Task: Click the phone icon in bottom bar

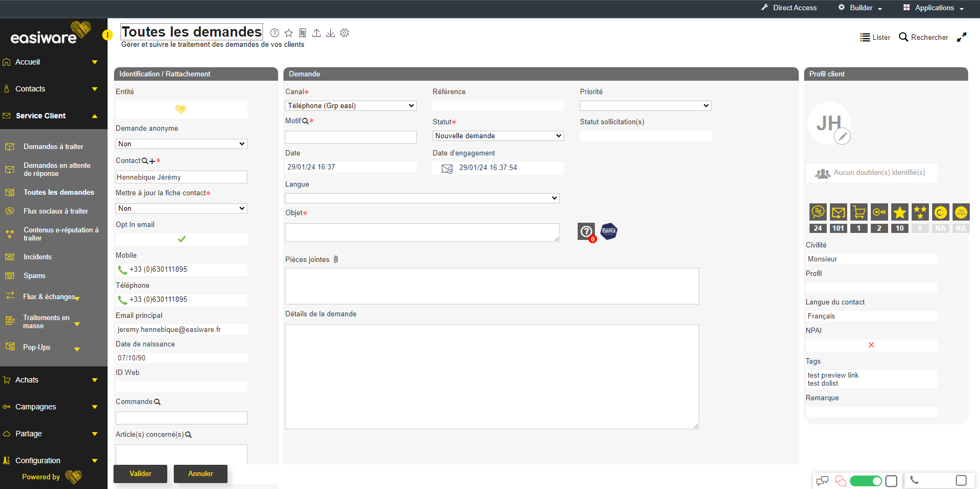Action: click(914, 480)
